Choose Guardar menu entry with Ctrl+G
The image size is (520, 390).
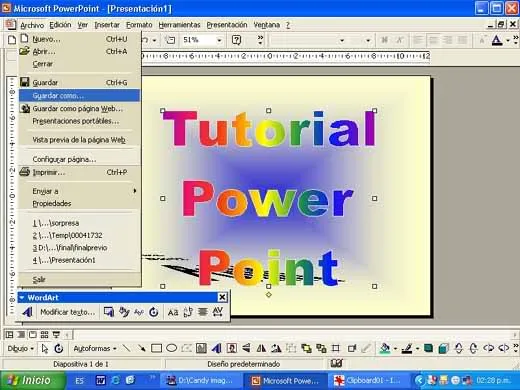(x=79, y=82)
